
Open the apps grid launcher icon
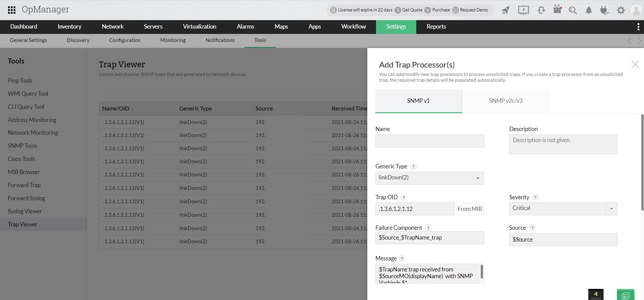coord(12,10)
